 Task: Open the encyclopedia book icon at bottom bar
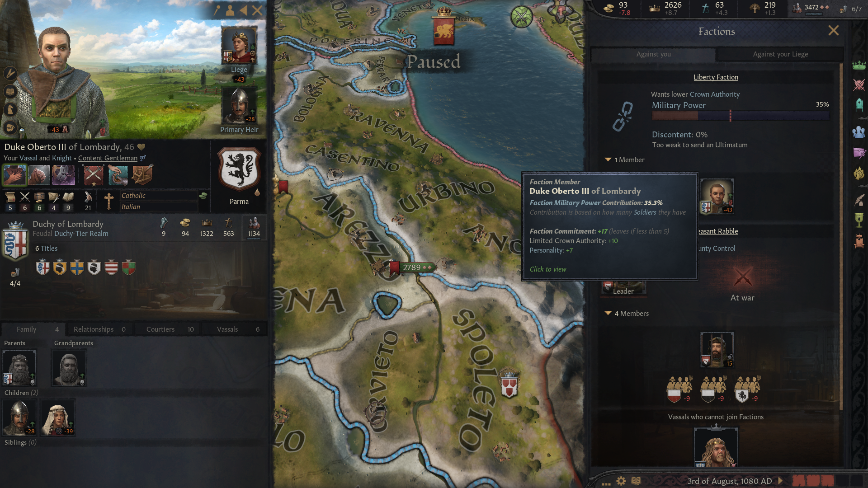[x=636, y=481]
